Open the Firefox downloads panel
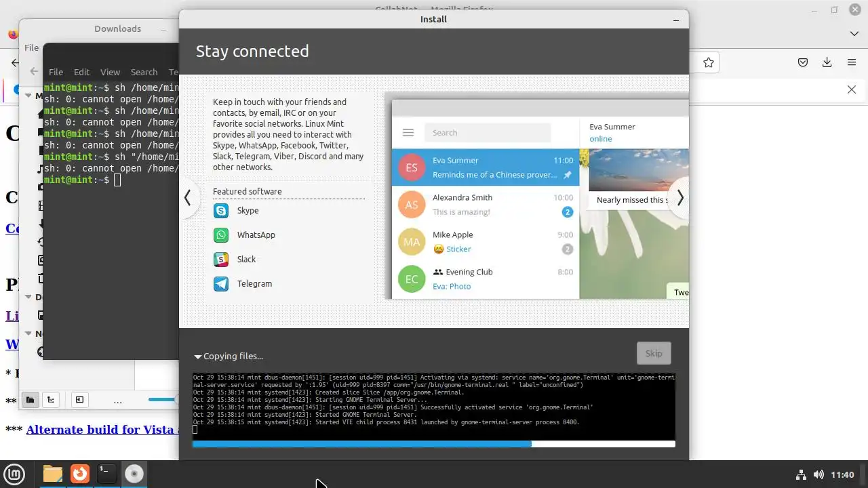 pos(827,62)
